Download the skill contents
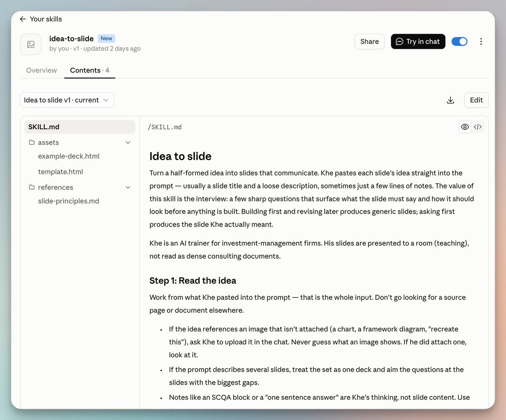 pos(450,100)
